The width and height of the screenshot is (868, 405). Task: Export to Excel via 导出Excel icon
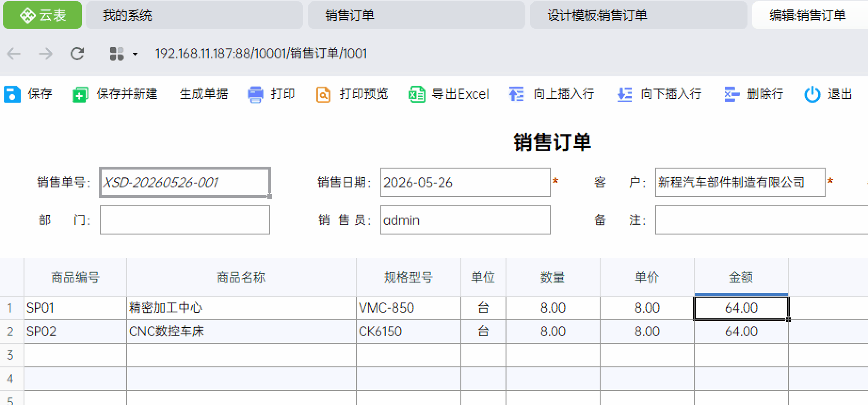pos(417,94)
